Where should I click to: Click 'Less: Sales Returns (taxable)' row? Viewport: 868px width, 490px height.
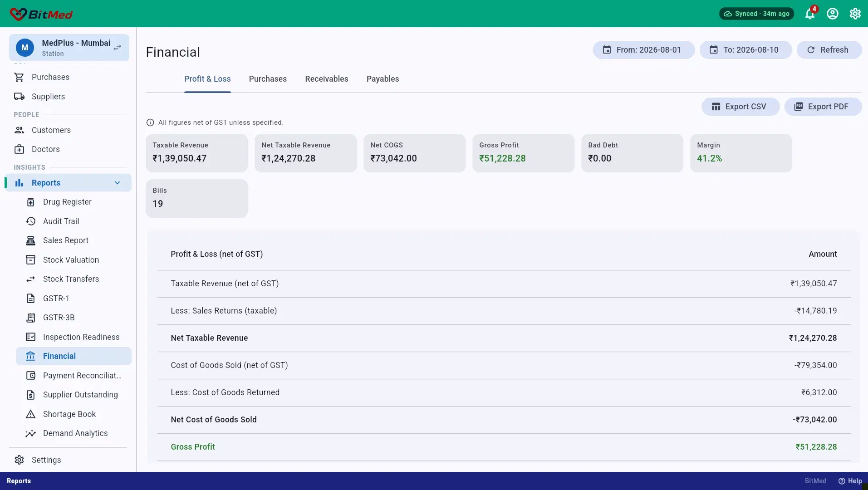click(504, 311)
